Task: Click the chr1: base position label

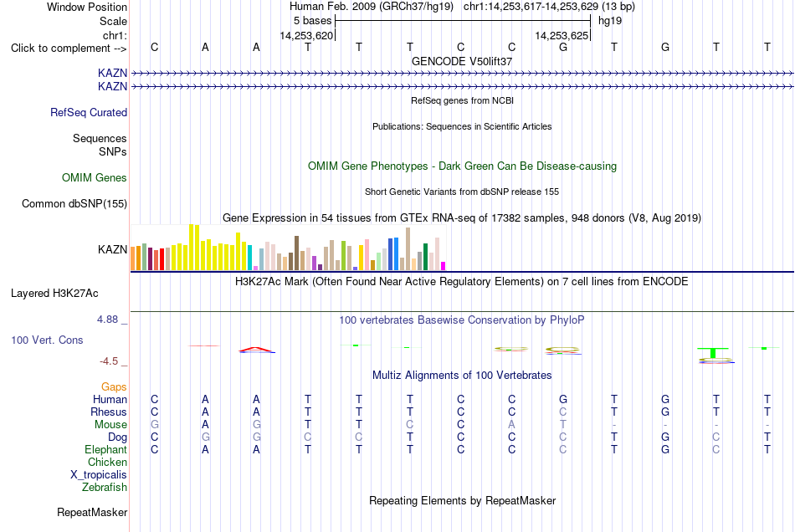Action: pyautogui.click(x=115, y=35)
